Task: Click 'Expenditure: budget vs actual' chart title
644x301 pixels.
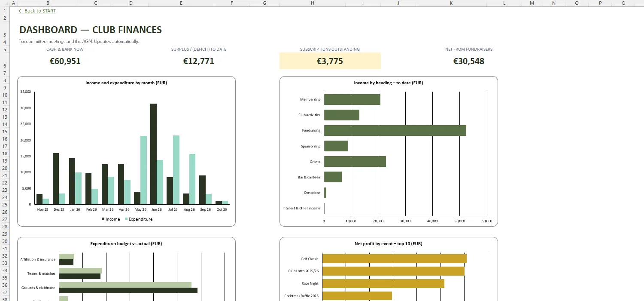Action: pos(126,243)
